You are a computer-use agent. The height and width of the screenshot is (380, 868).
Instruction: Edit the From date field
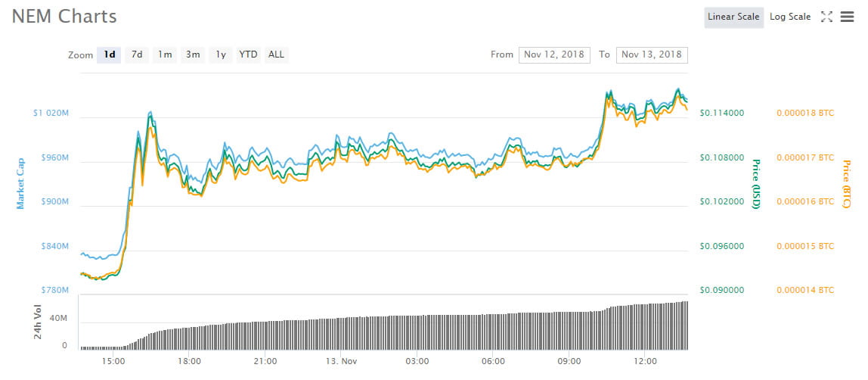coord(554,55)
